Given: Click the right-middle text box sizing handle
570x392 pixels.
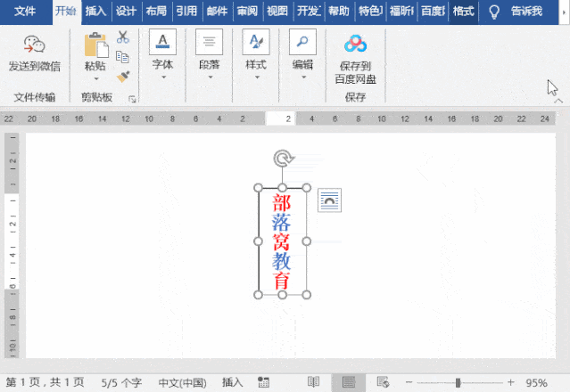Looking at the screenshot, I should pos(307,241).
